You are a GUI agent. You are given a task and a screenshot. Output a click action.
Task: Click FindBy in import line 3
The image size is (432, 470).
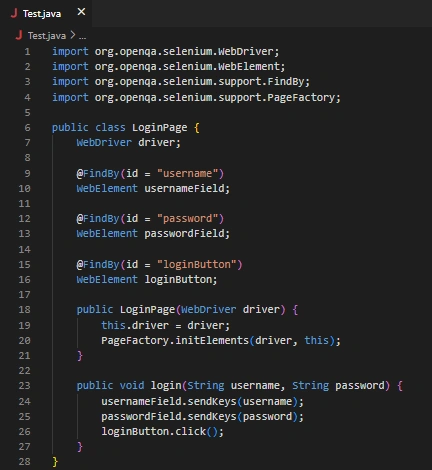point(286,82)
